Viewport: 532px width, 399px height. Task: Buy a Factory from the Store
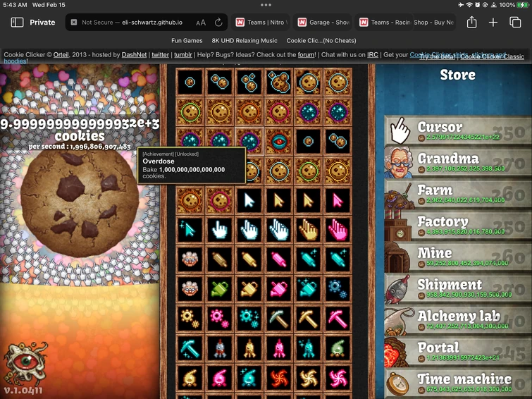pyautogui.click(x=458, y=226)
